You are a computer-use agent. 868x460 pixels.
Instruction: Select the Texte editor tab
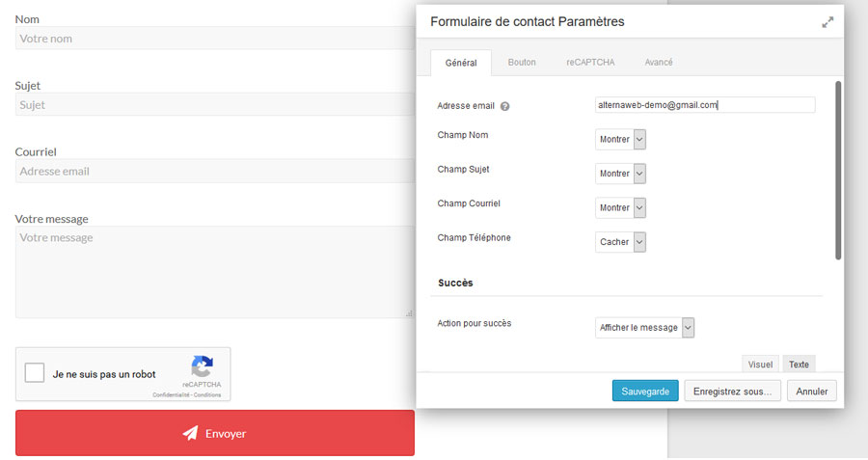[799, 365]
